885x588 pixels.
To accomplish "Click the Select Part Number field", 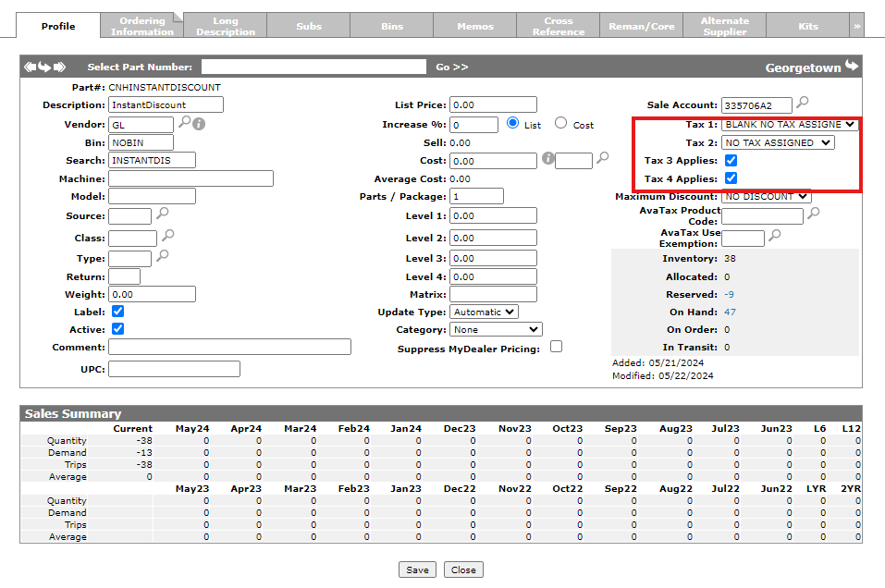I will click(313, 67).
